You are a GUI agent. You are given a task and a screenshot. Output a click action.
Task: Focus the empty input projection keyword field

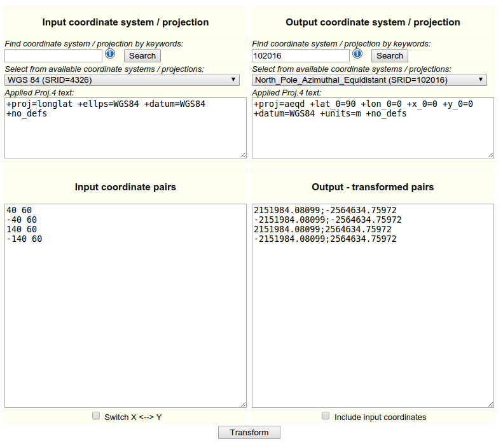point(53,55)
